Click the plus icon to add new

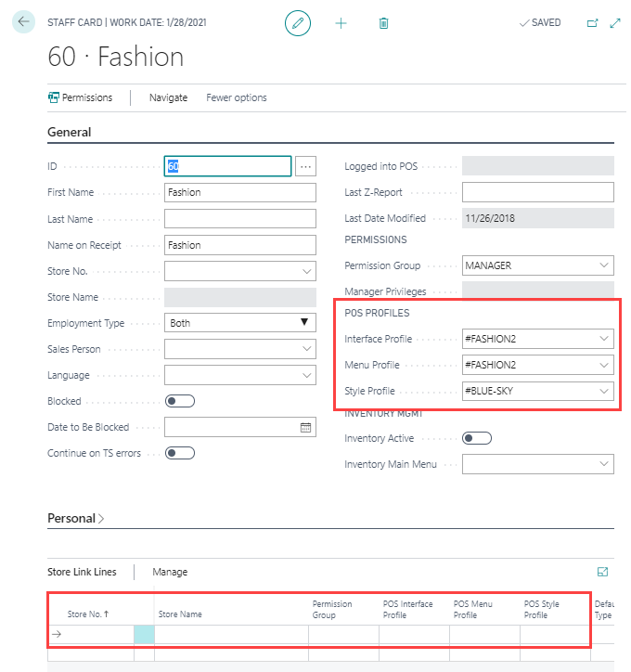(x=341, y=23)
